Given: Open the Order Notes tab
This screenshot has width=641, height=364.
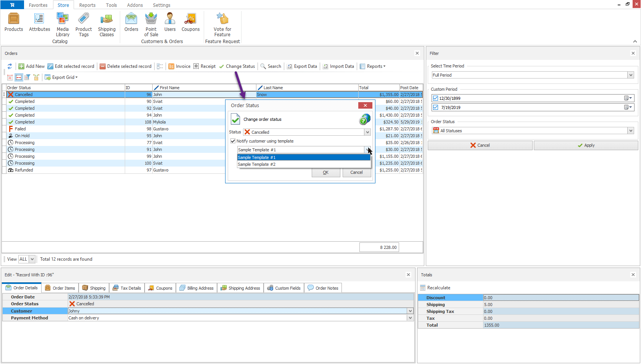Looking at the screenshot, I should [x=323, y=288].
